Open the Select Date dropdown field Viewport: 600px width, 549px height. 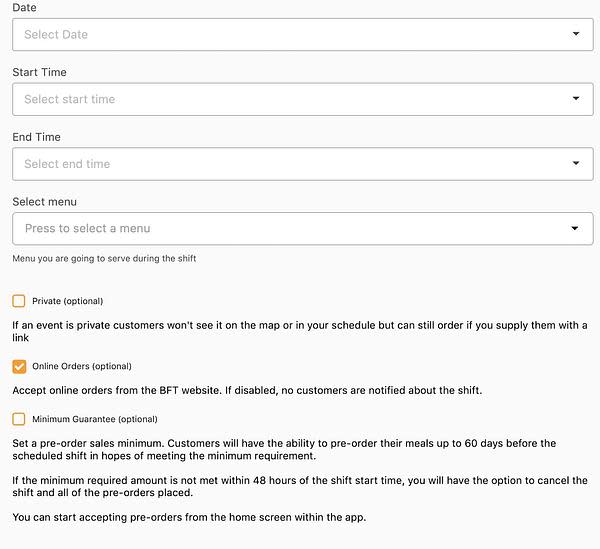coord(303,34)
